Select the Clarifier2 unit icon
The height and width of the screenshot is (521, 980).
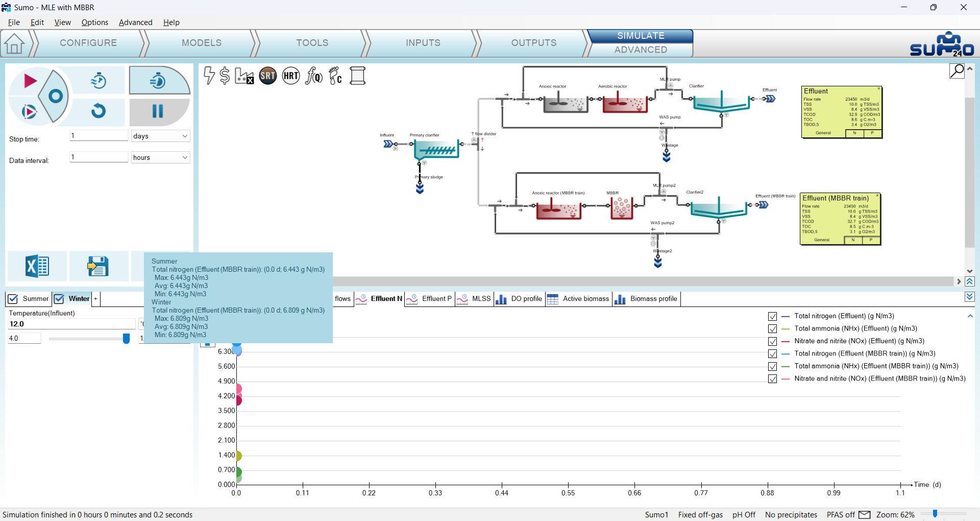click(x=719, y=208)
